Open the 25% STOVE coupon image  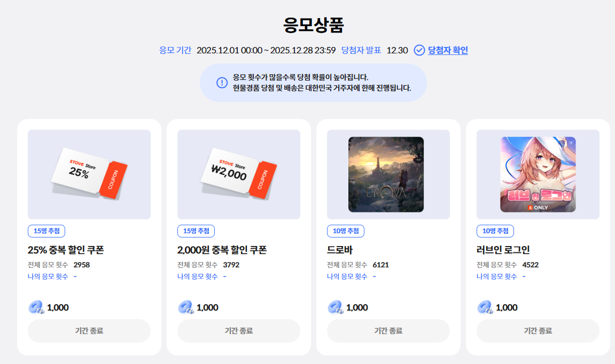point(89,175)
